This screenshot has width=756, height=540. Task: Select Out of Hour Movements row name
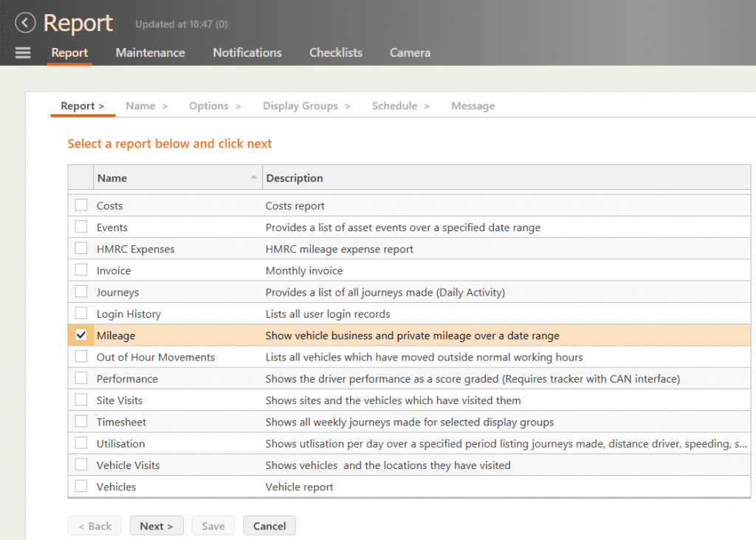pyautogui.click(x=156, y=357)
